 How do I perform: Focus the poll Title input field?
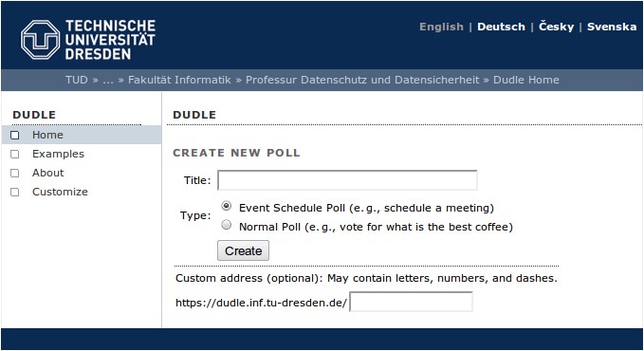[347, 180]
